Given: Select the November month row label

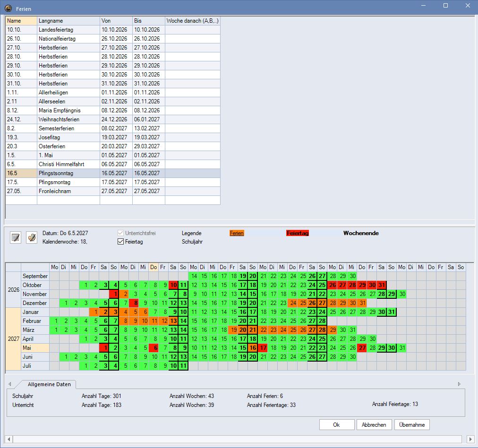Looking at the screenshot, I should 35,294.
